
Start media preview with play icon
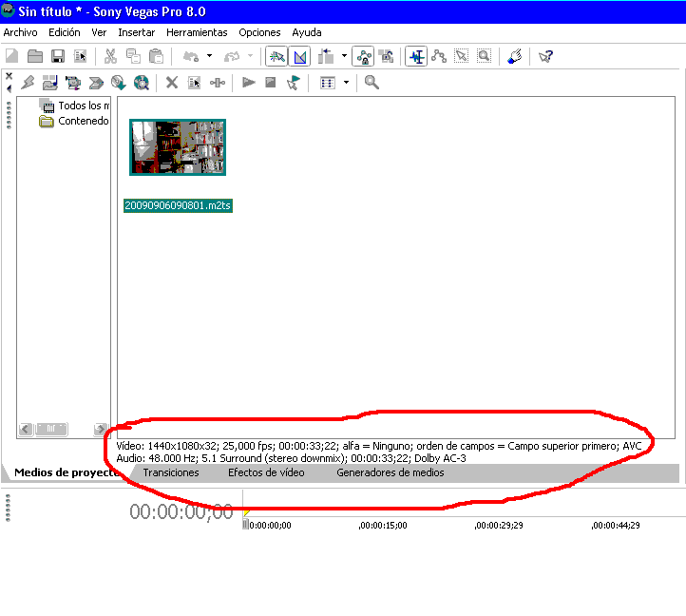coord(248,83)
